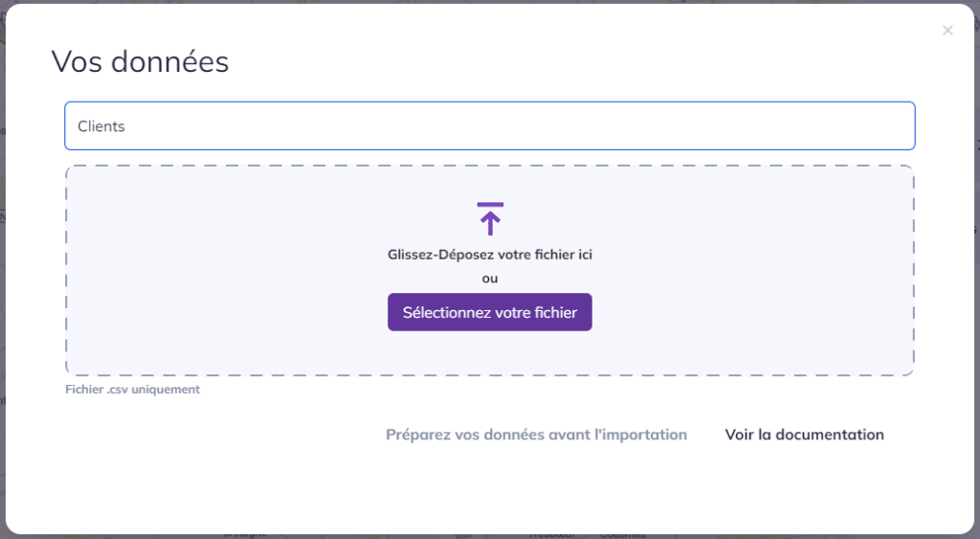
Task: Click the Fichier .csv uniquement note
Action: (132, 389)
